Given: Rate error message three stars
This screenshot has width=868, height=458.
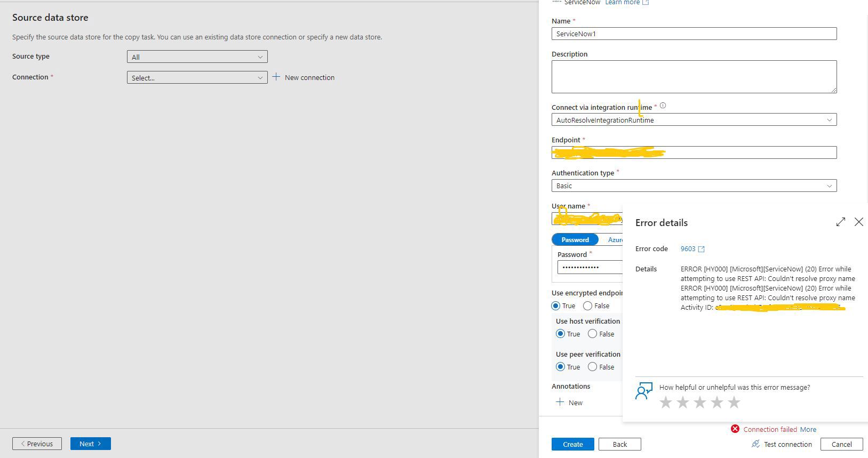Looking at the screenshot, I should click(x=699, y=402).
